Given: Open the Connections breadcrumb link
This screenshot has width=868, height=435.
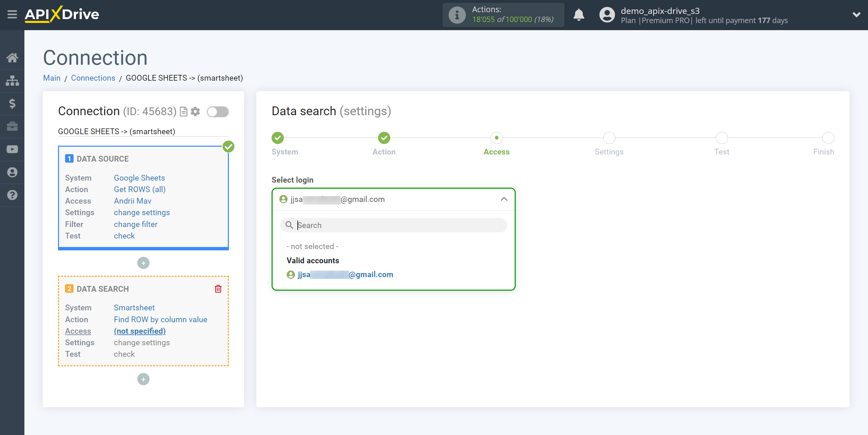Looking at the screenshot, I should [93, 78].
